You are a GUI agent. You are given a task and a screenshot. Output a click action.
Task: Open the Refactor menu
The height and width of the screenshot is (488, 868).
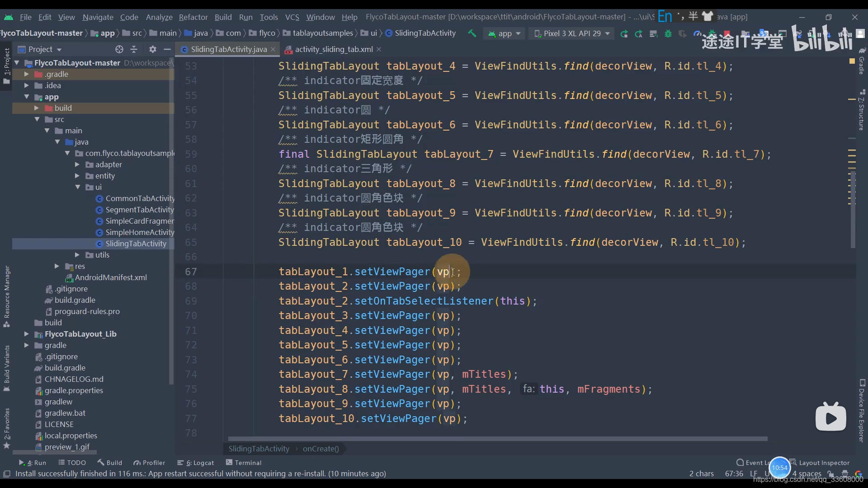(193, 17)
